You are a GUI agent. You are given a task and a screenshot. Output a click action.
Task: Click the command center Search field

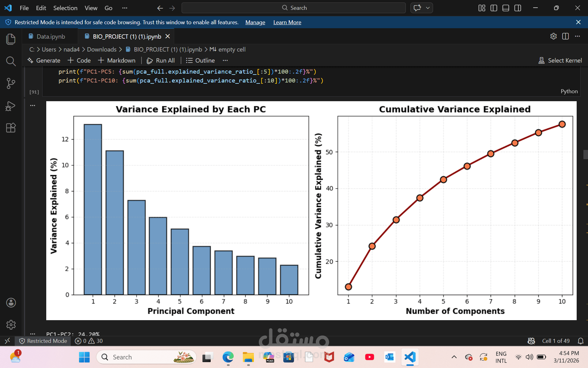293,8
